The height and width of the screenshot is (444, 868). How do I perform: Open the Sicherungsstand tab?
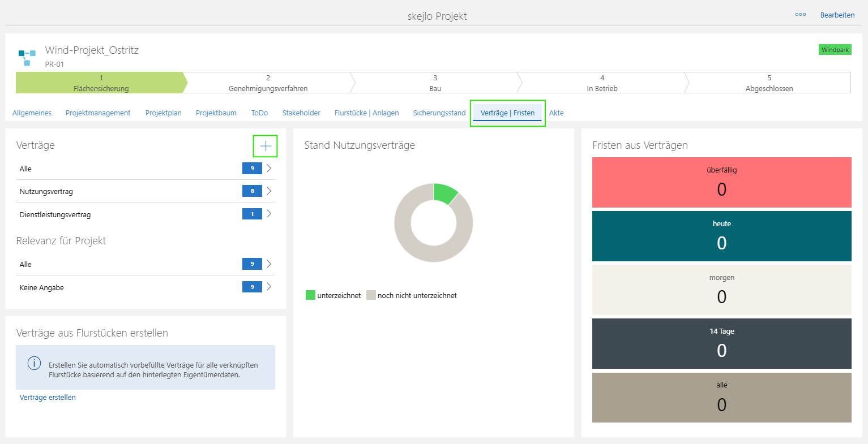pyautogui.click(x=439, y=113)
